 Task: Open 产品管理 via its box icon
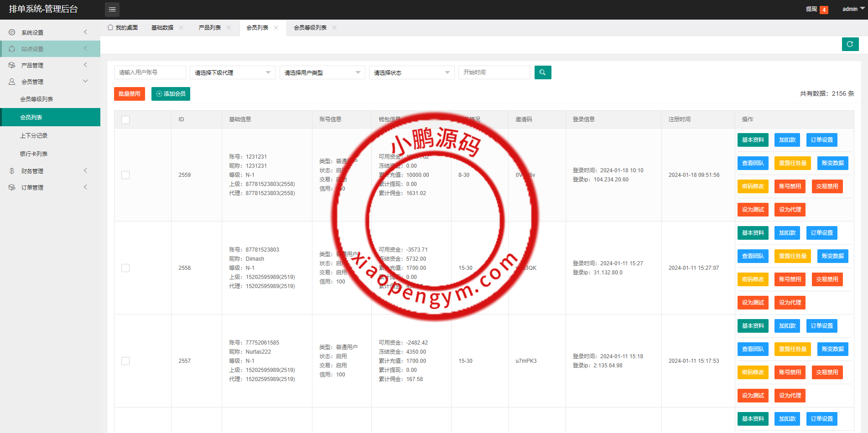tap(12, 65)
